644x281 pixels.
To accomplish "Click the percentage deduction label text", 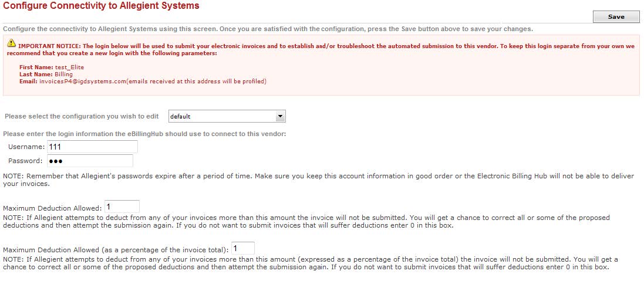I will pos(116,250).
